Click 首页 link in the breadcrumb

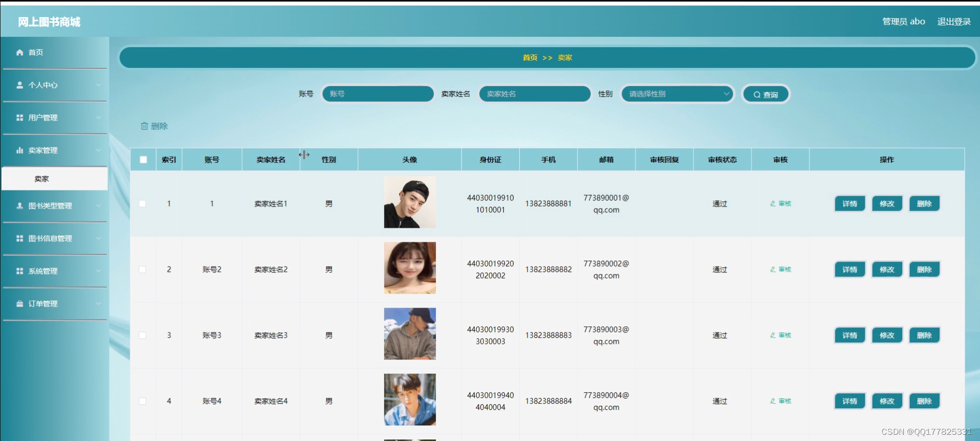pyautogui.click(x=530, y=58)
